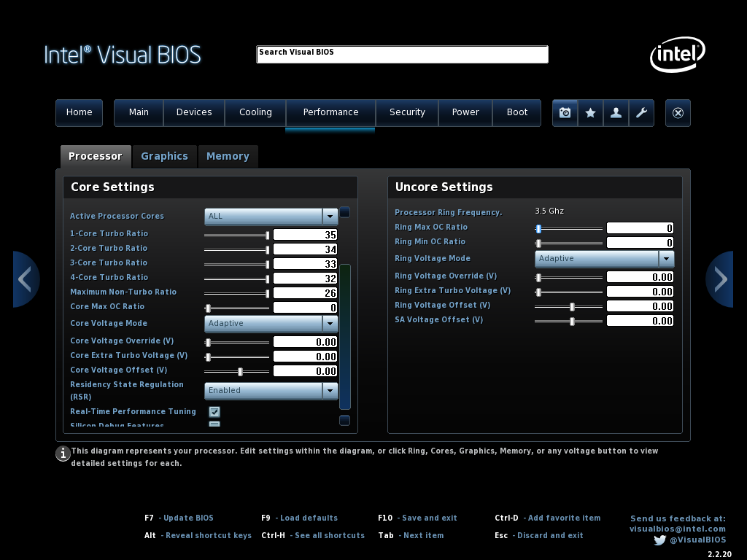Screen dimensions: 747x560
Task: Click Ring Max OC Ratio value field
Action: tap(640, 228)
